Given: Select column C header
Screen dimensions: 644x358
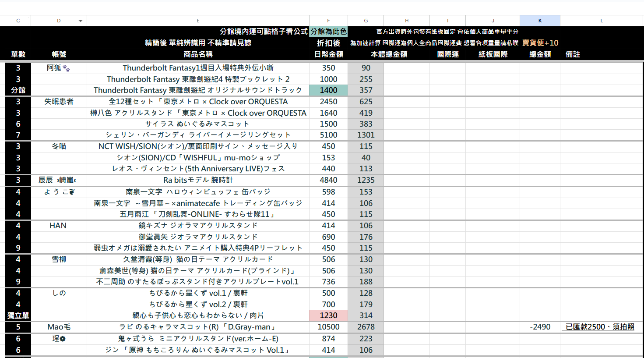Looking at the screenshot, I should [x=18, y=21].
